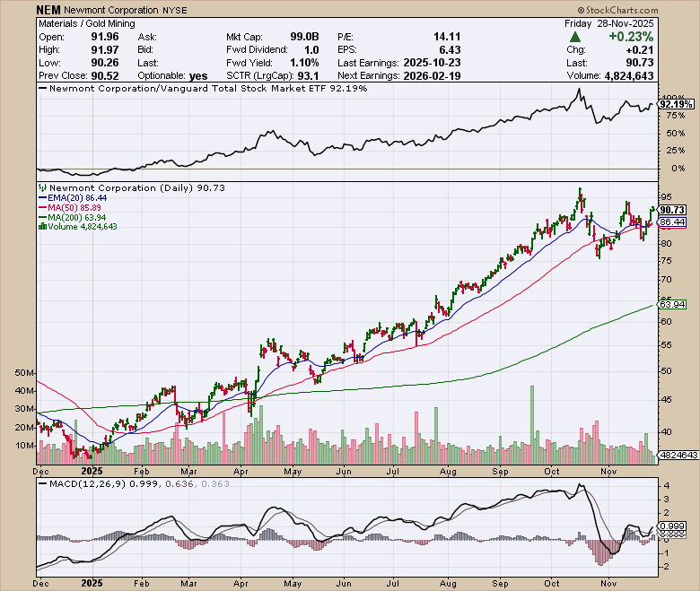
Task: Click the relative strength legend vs Vanguard ETF
Action: click(203, 88)
